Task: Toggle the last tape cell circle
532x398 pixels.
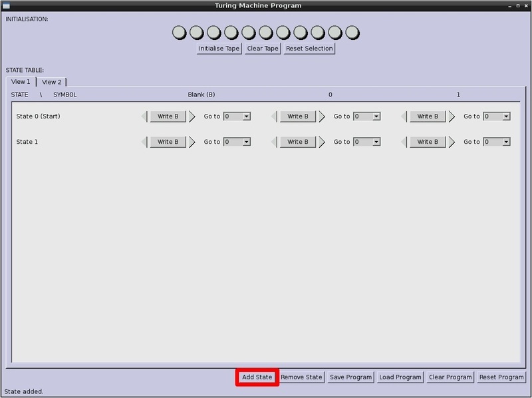Action: pos(352,32)
